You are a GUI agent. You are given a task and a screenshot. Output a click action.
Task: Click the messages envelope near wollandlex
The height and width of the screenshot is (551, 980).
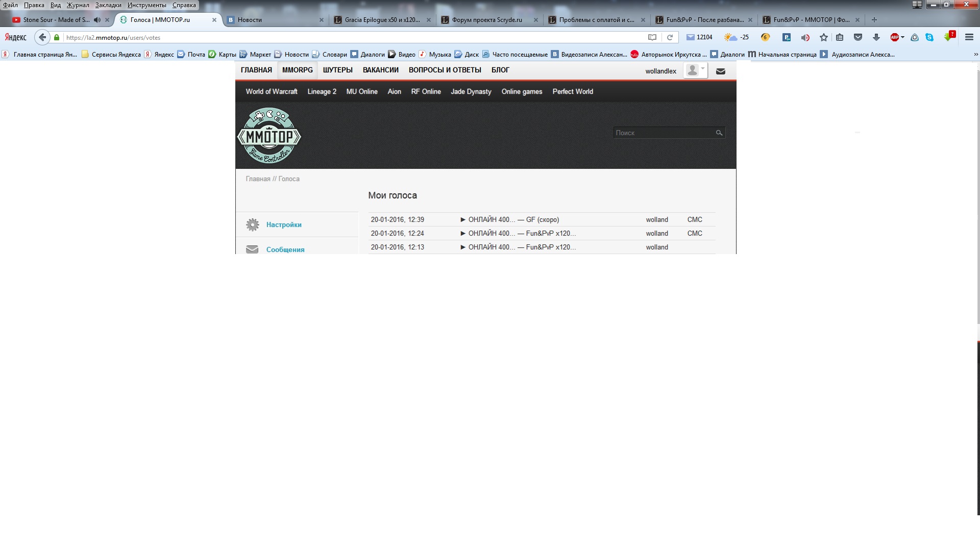720,71
